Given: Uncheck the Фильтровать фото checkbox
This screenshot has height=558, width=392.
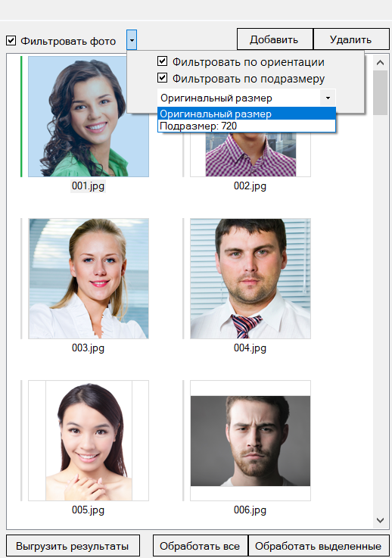Looking at the screenshot, I should [x=11, y=41].
